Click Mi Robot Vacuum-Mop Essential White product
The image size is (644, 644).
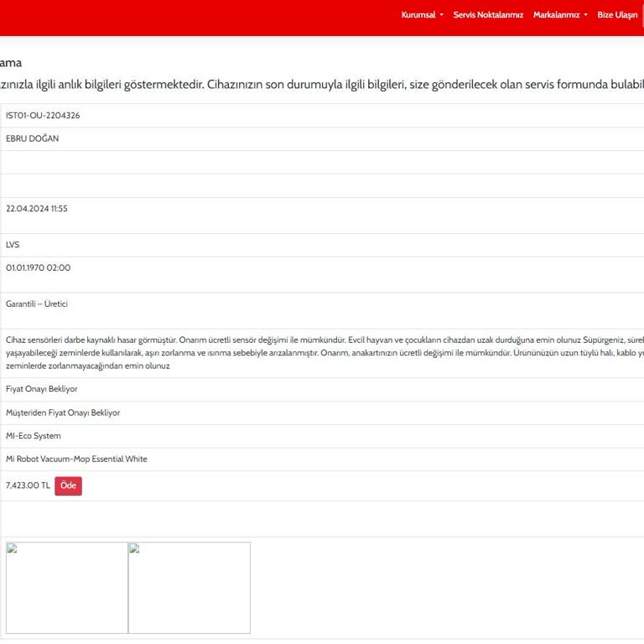pos(76,460)
